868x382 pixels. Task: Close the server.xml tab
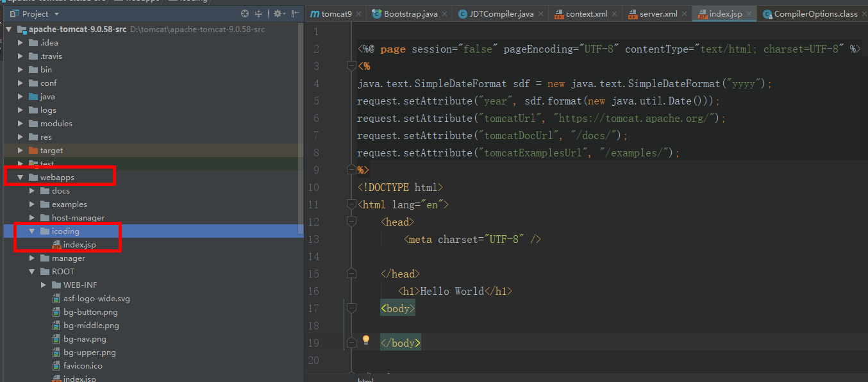click(x=684, y=13)
